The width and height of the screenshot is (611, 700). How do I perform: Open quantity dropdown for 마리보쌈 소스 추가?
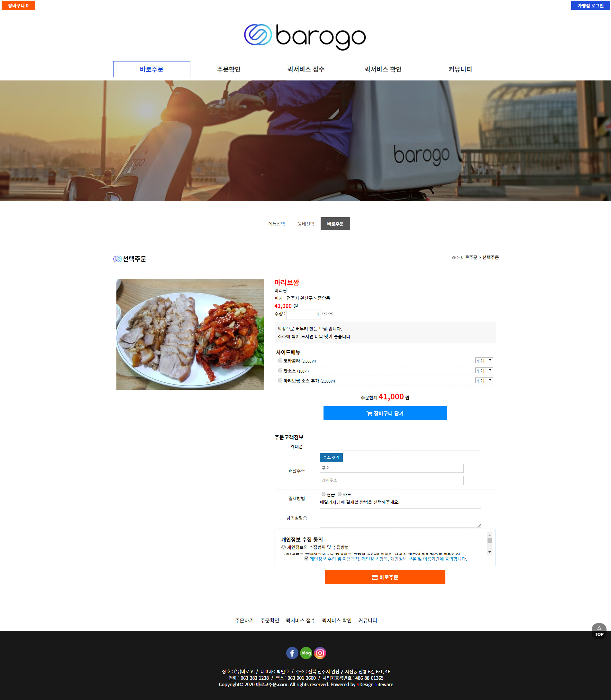click(484, 380)
